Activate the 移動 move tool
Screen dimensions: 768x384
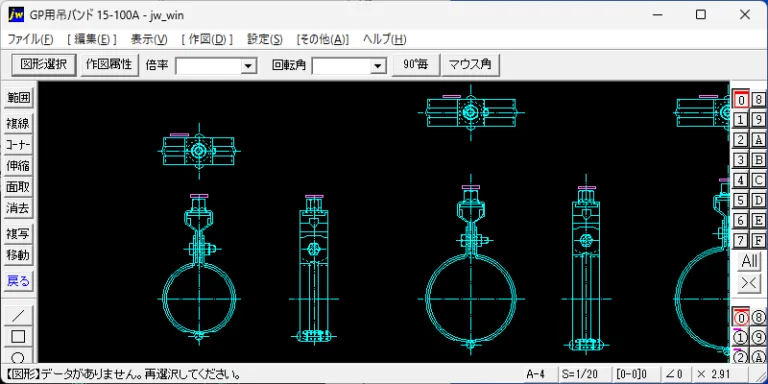click(x=18, y=255)
